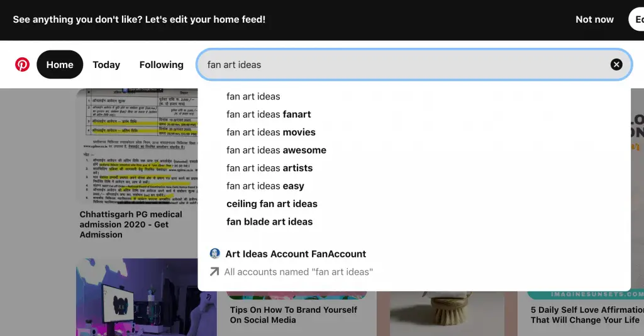Choose suggestion "fan art ideas artists"
The height and width of the screenshot is (336, 644).
click(x=269, y=168)
